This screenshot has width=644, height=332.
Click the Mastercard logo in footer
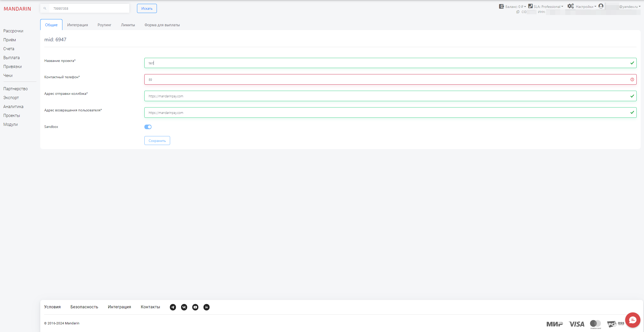point(595,324)
